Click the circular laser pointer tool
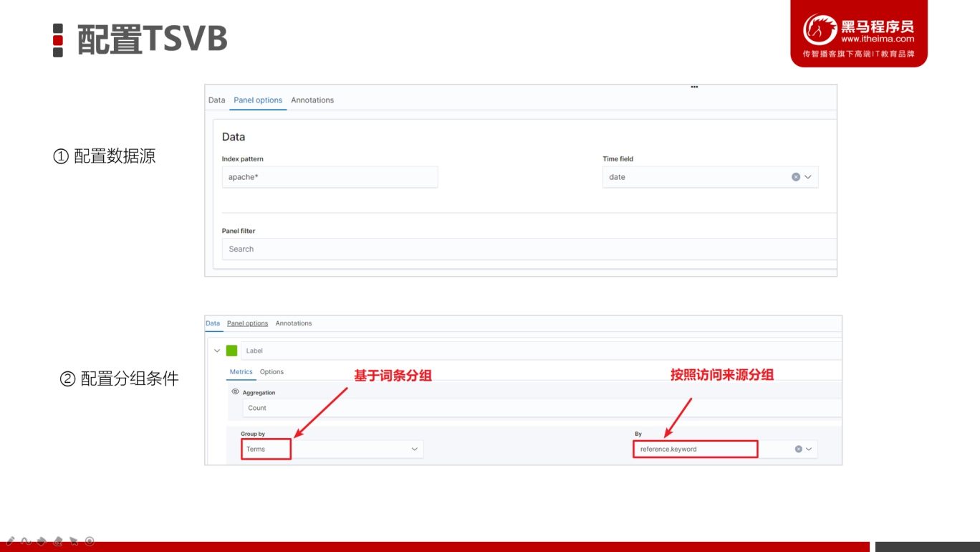Image resolution: width=980 pixels, height=552 pixels. pyautogui.click(x=90, y=541)
